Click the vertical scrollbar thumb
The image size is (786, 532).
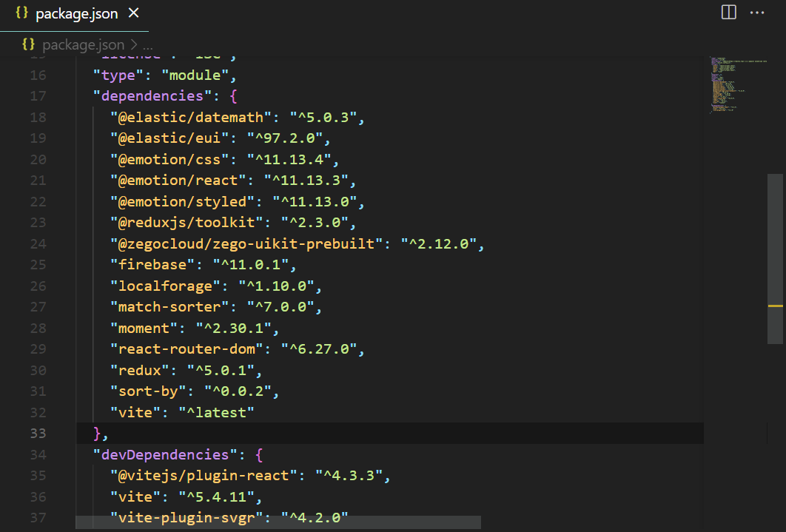pyautogui.click(x=775, y=258)
